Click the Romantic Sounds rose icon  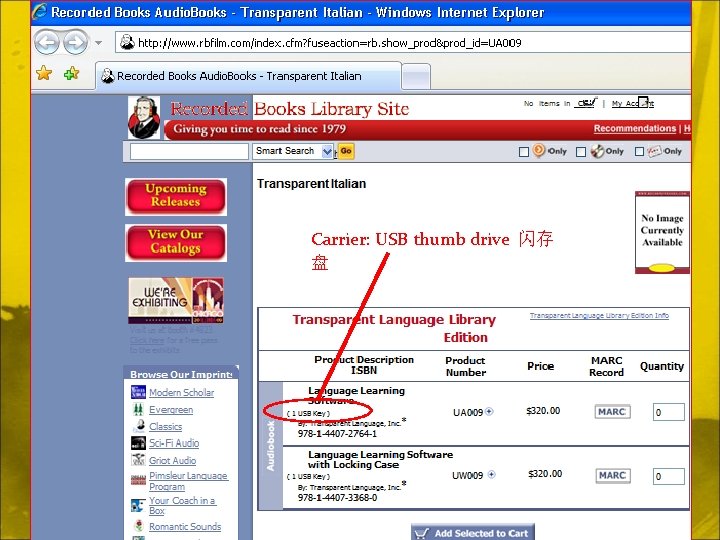pos(138,526)
